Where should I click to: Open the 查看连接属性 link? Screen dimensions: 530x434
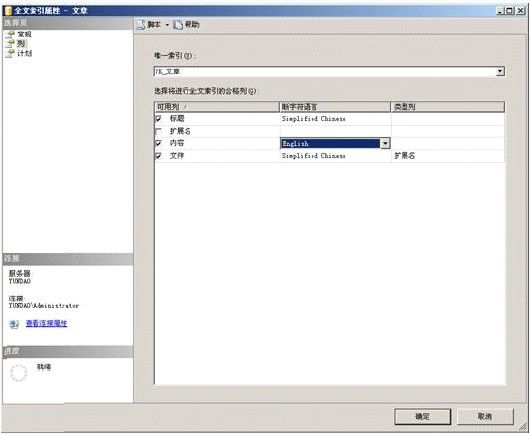pyautogui.click(x=47, y=323)
